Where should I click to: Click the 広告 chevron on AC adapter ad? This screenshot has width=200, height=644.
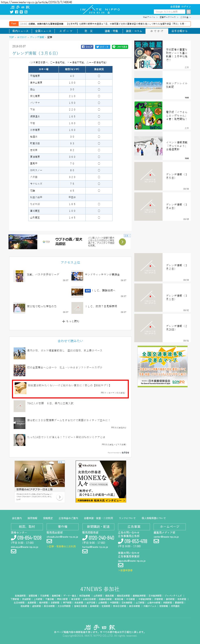(61, 462)
